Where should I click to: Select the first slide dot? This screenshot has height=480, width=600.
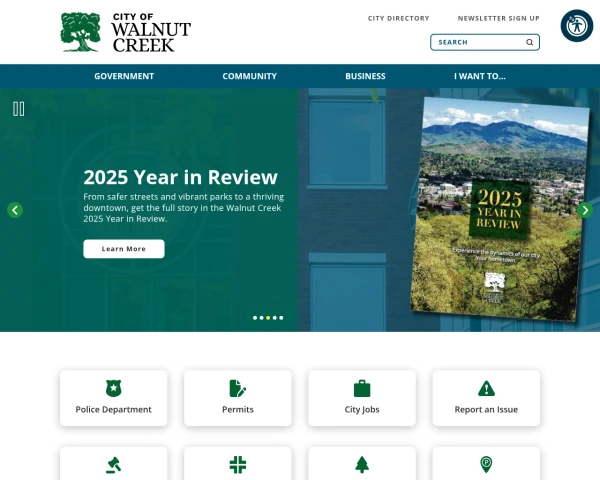coord(255,318)
